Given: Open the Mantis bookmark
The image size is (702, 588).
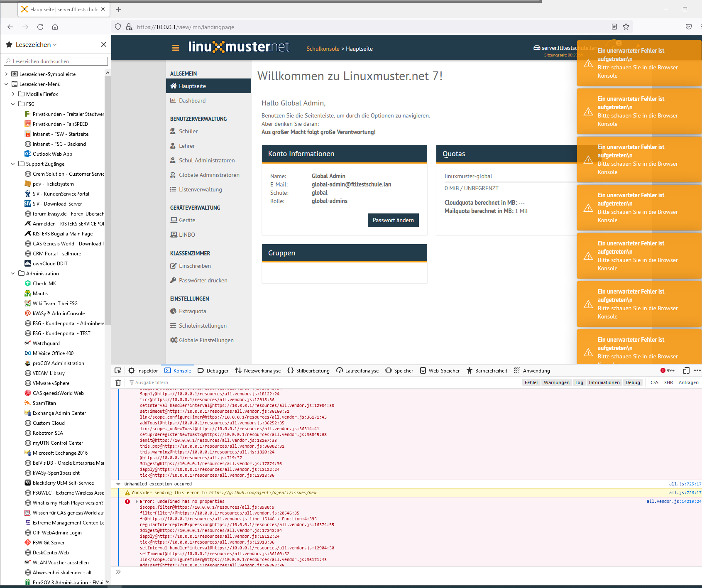Looking at the screenshot, I should point(40,293).
